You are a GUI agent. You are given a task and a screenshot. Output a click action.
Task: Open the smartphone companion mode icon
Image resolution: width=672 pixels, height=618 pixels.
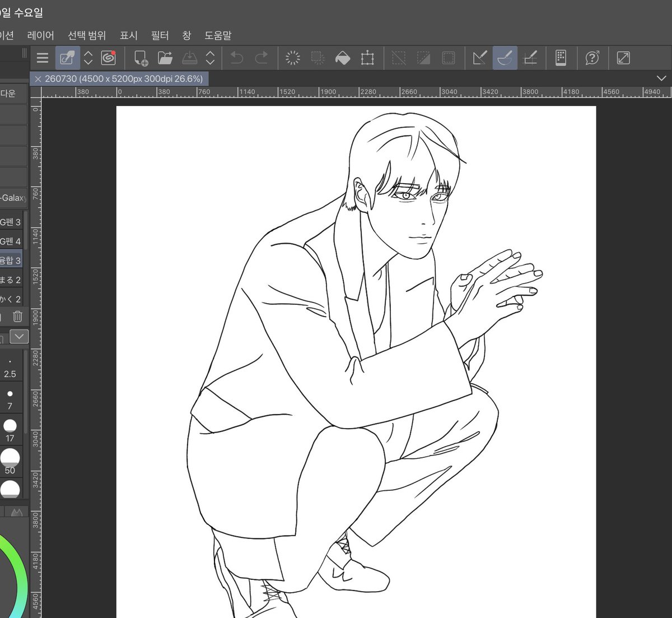point(561,58)
